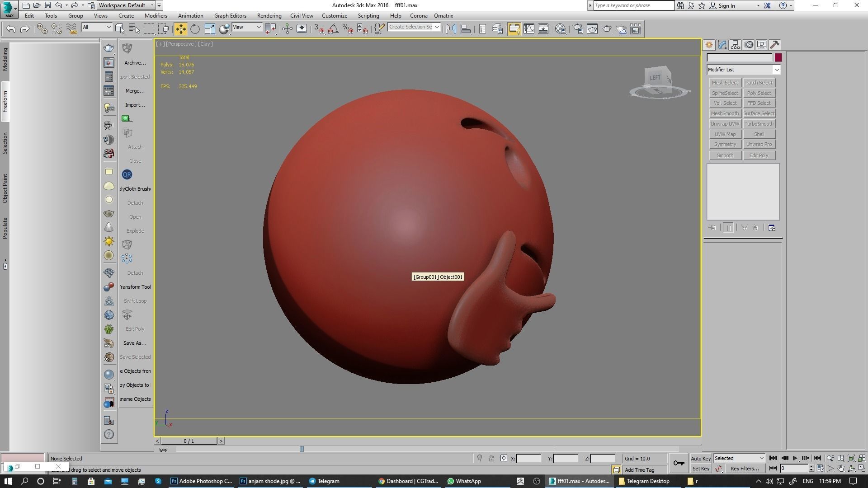Screen dimensions: 868x488
Task: Click the ViewCube LEFT face
Action: [655, 78]
